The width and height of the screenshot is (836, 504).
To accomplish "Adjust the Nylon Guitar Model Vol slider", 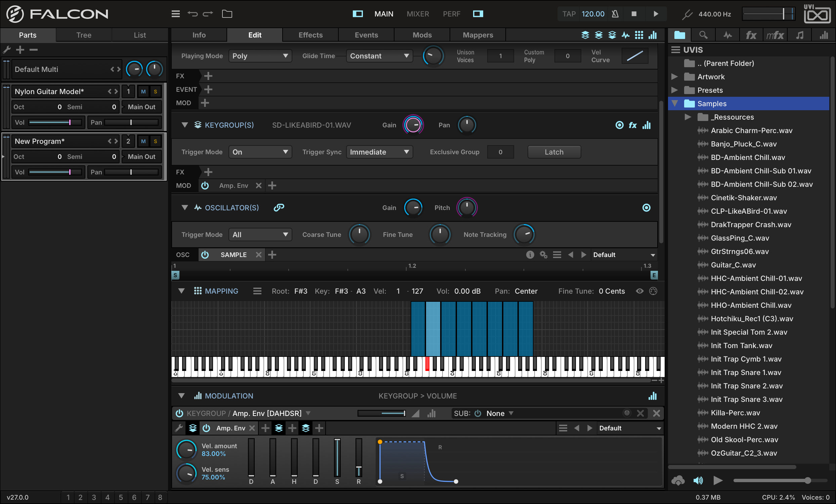I will 56,122.
